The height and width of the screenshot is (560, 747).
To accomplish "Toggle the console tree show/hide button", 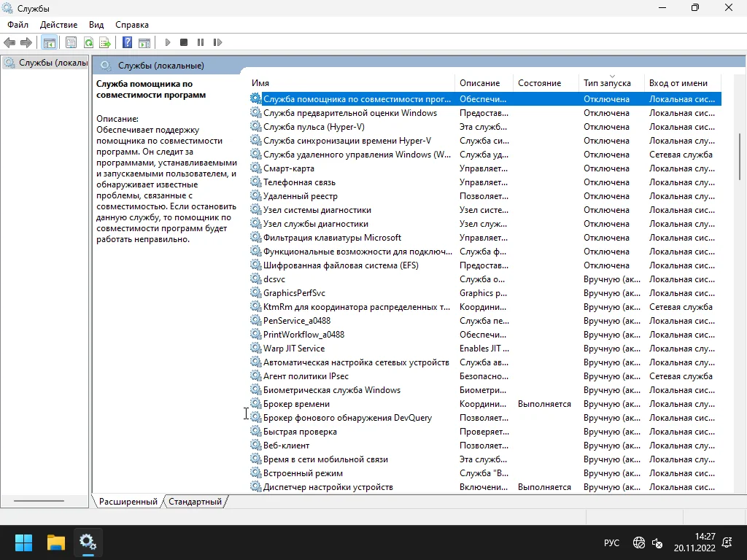I will 50,43.
